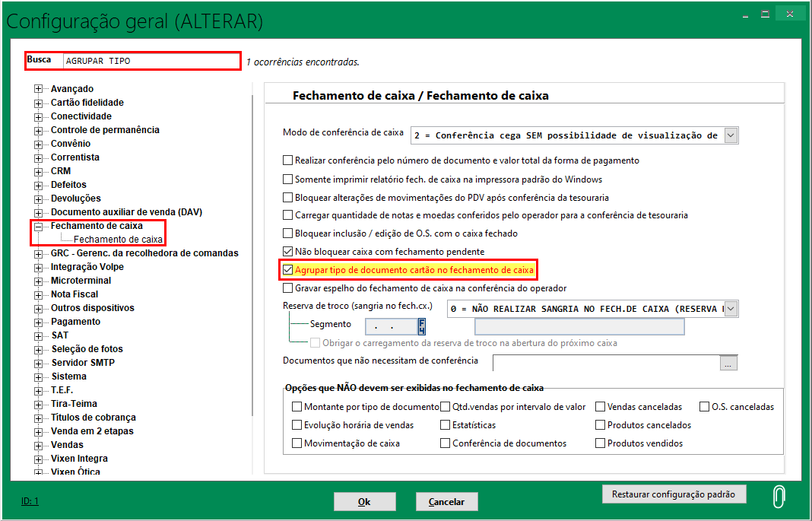
Task: Select Outros dispositivos tree entry
Action: tap(92, 307)
